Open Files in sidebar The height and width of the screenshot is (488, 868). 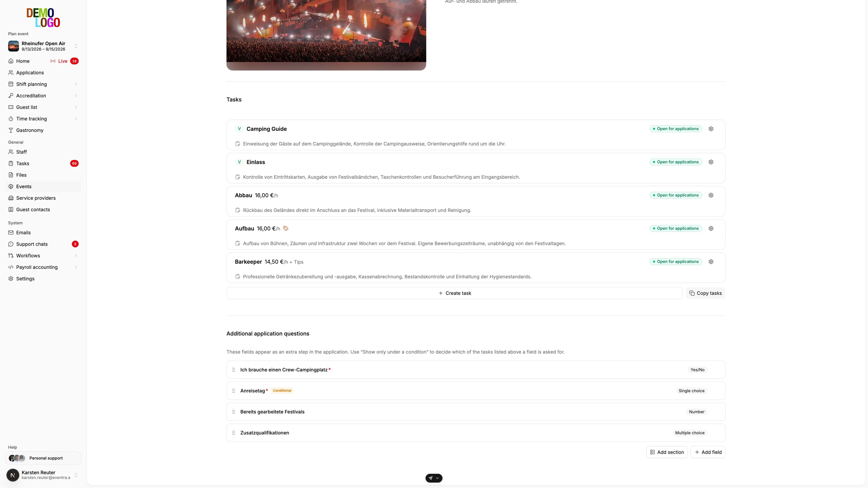click(x=43, y=175)
